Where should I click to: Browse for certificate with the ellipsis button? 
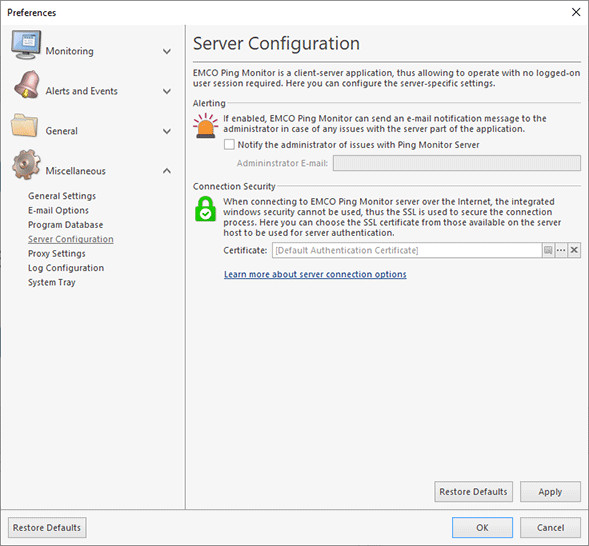click(561, 250)
